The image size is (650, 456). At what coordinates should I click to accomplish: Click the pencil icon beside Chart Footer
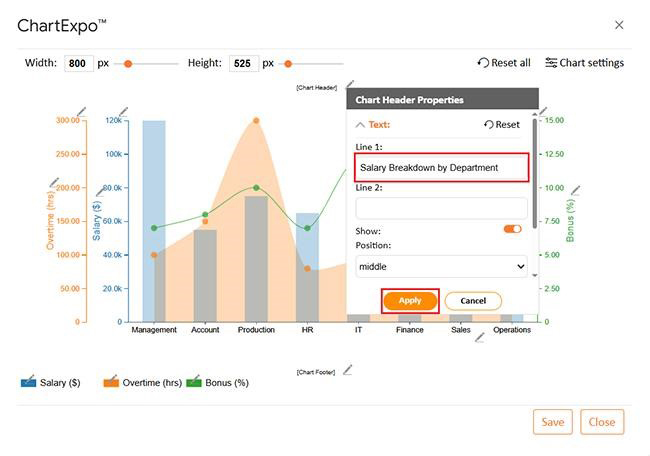[347, 370]
